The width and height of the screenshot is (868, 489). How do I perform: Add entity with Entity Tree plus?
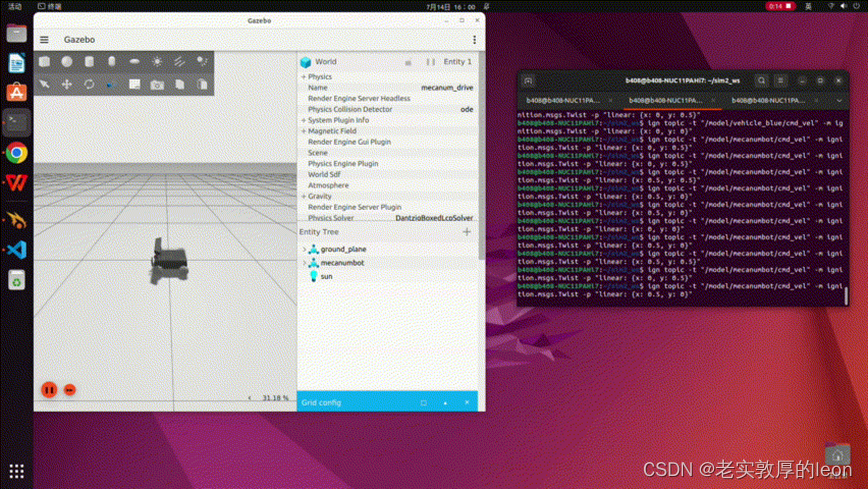(467, 232)
